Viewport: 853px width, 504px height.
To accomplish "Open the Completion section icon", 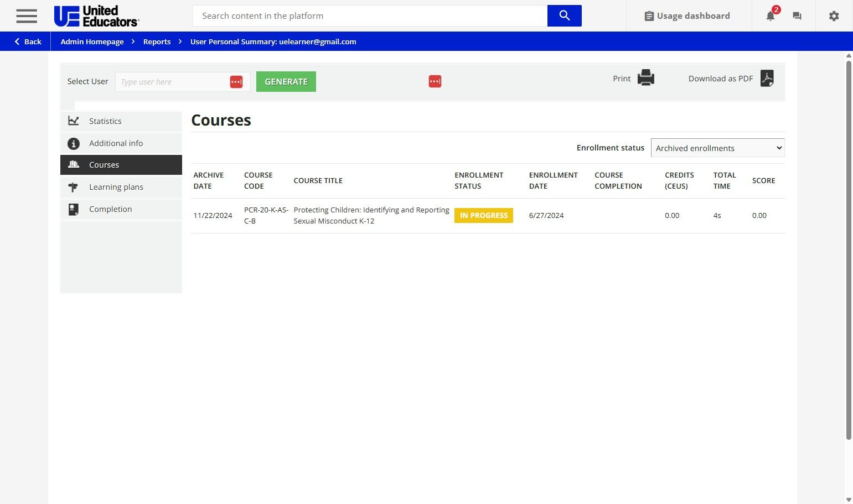I will [x=74, y=209].
